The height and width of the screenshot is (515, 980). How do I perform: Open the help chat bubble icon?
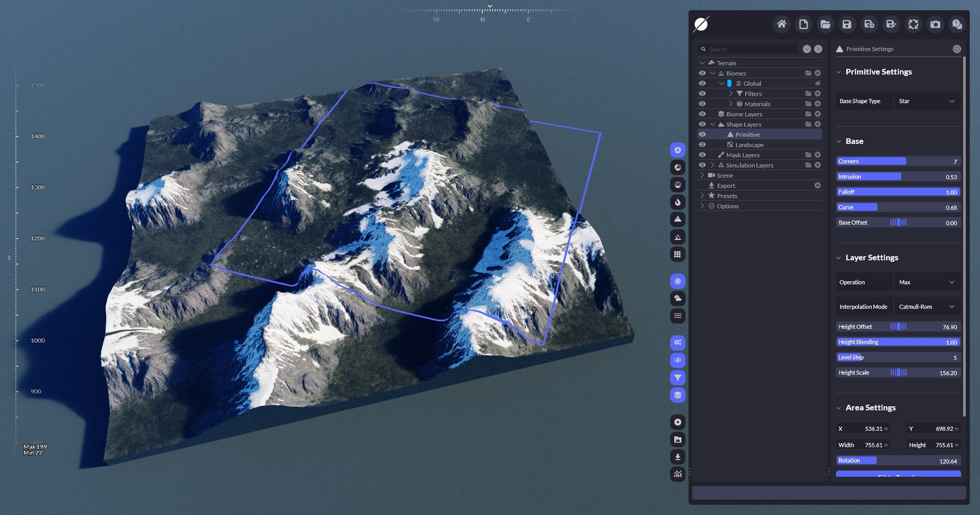(957, 24)
